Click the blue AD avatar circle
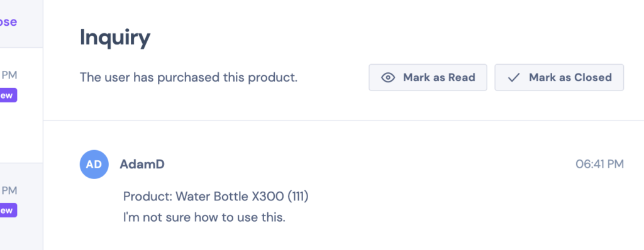This screenshot has width=644, height=250. (94, 164)
